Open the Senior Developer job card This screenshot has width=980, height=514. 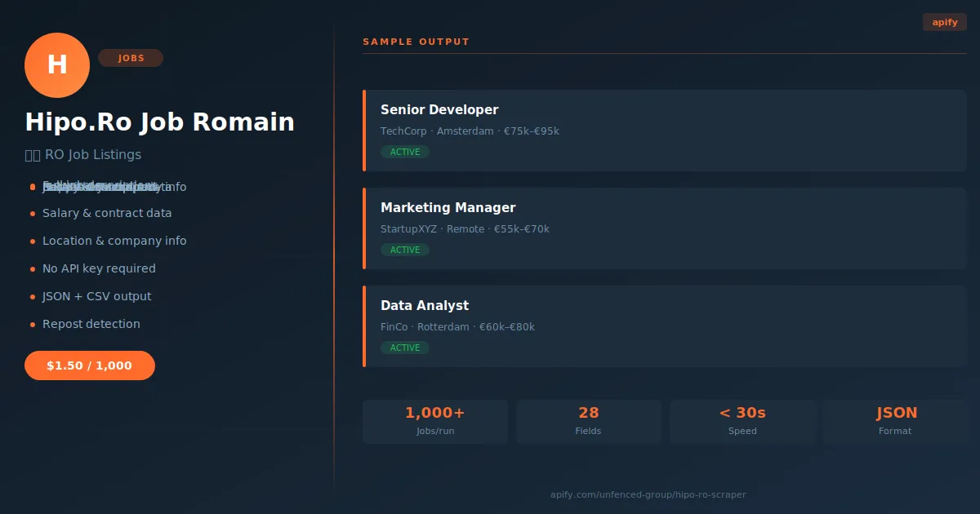(x=665, y=131)
